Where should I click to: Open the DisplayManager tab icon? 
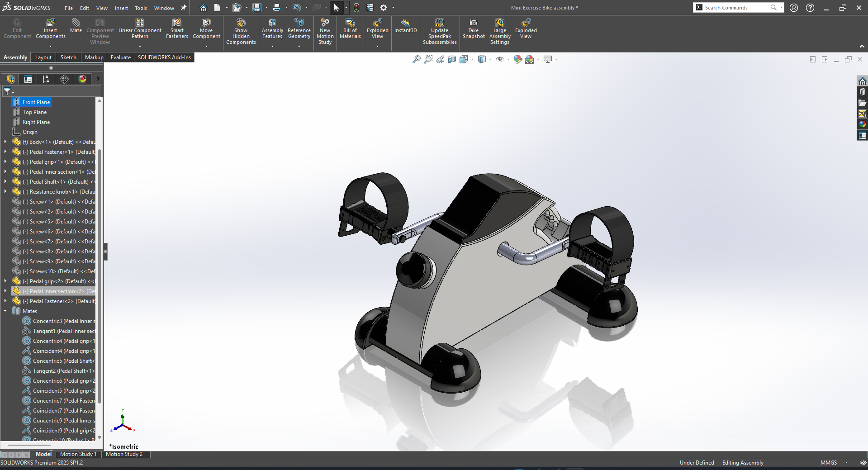tap(82, 79)
